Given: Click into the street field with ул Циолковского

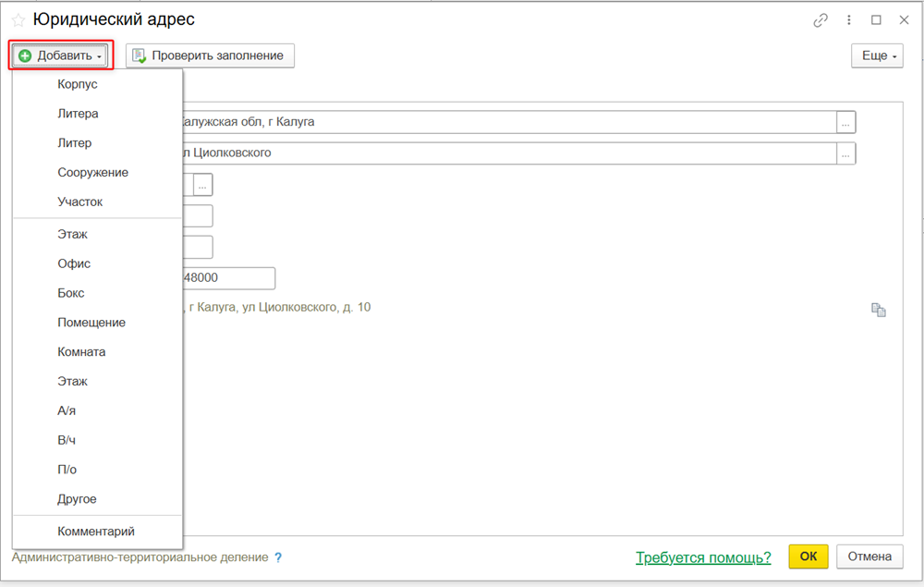Looking at the screenshot, I should point(508,153).
